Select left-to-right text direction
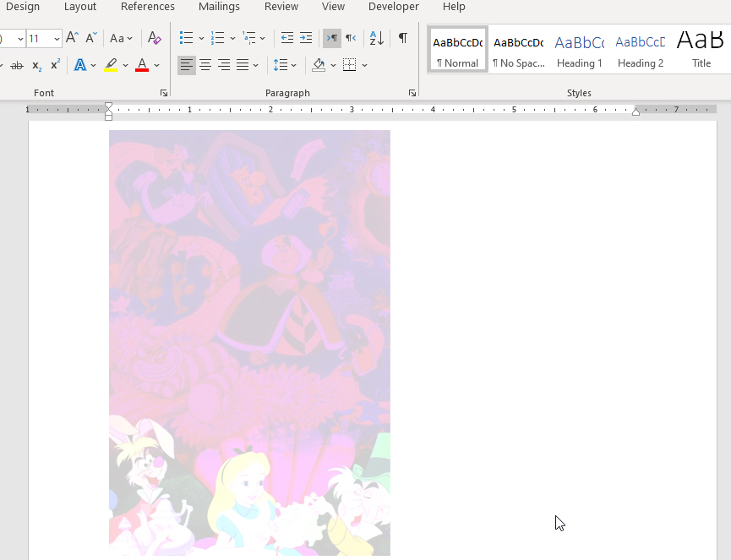The width and height of the screenshot is (731, 560). pyautogui.click(x=332, y=38)
